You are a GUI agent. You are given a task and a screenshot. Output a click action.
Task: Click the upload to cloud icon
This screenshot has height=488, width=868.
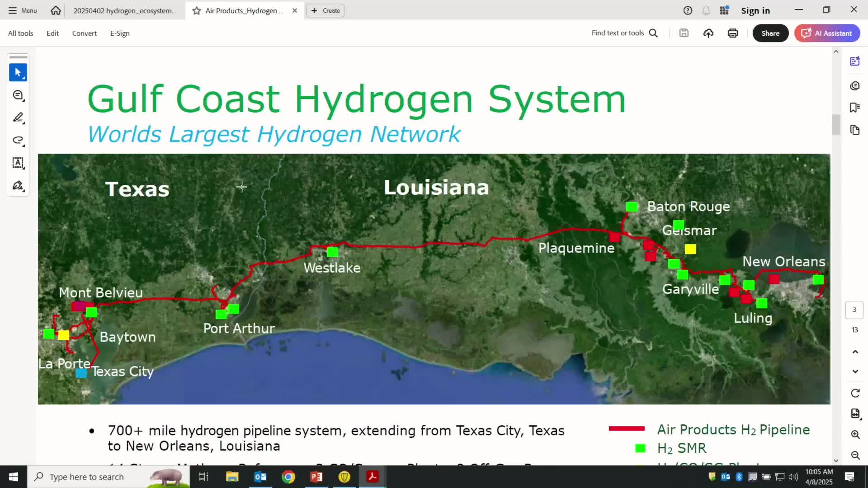(708, 33)
